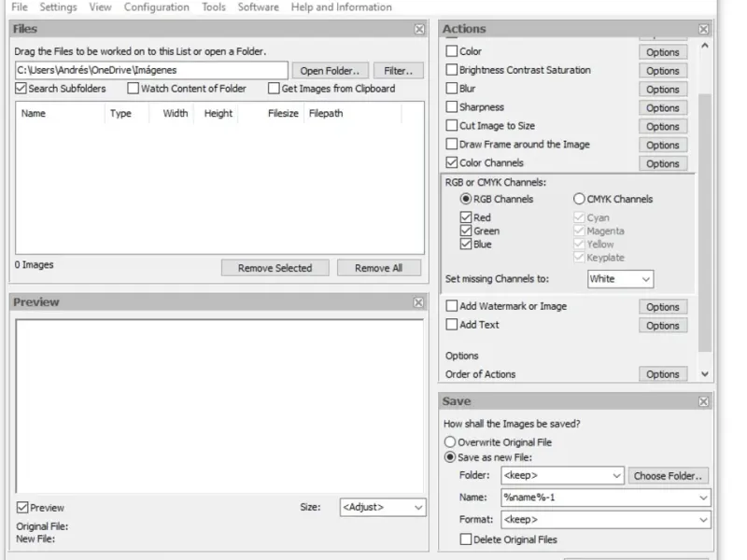747x560 pixels.
Task: Close the Save panel
Action: pos(703,401)
